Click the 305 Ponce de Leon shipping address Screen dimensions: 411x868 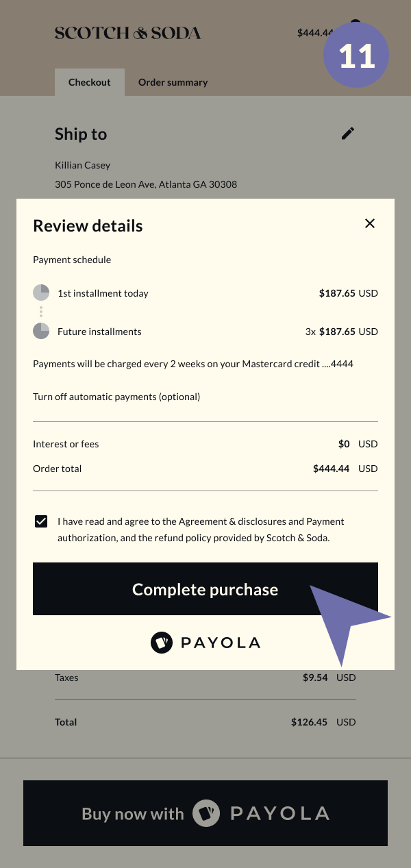(146, 184)
